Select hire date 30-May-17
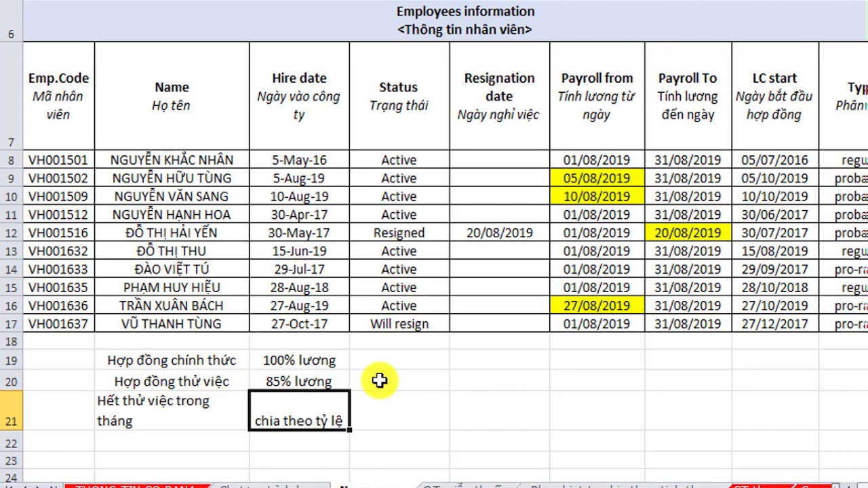 pos(299,233)
